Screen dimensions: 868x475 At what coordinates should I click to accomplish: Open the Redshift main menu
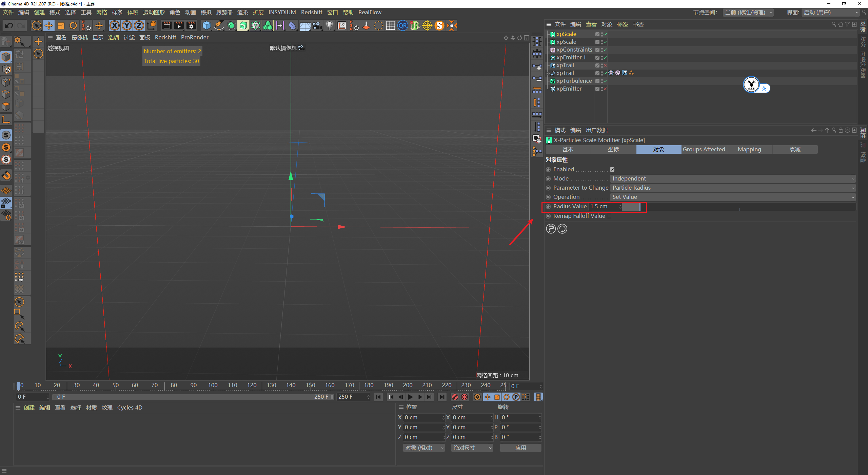click(312, 12)
